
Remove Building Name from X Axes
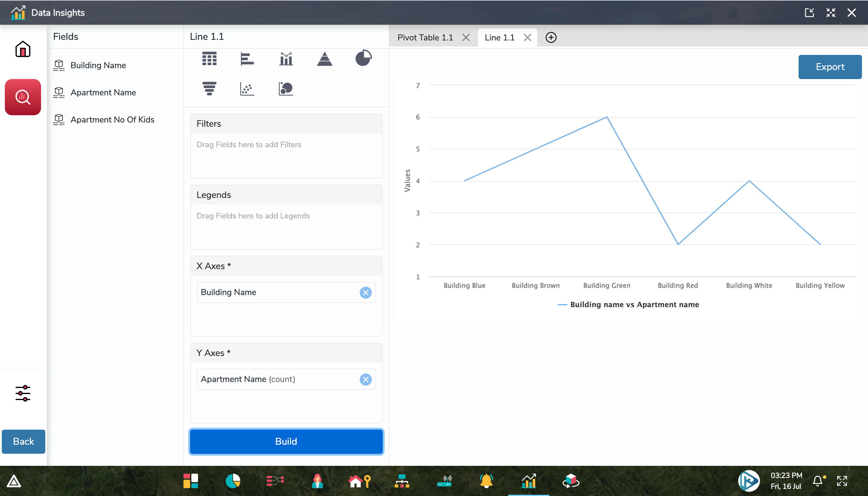[x=366, y=292]
